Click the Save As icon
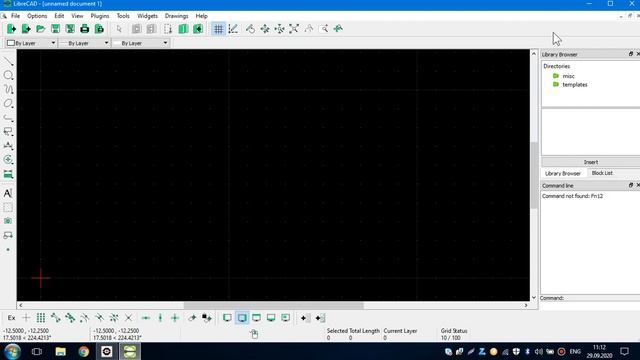The height and width of the screenshot is (360, 640). click(x=70, y=29)
